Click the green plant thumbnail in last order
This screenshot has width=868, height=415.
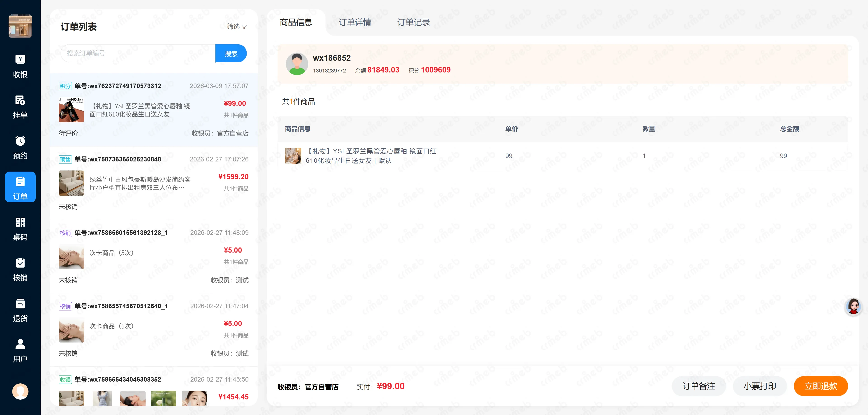163,398
